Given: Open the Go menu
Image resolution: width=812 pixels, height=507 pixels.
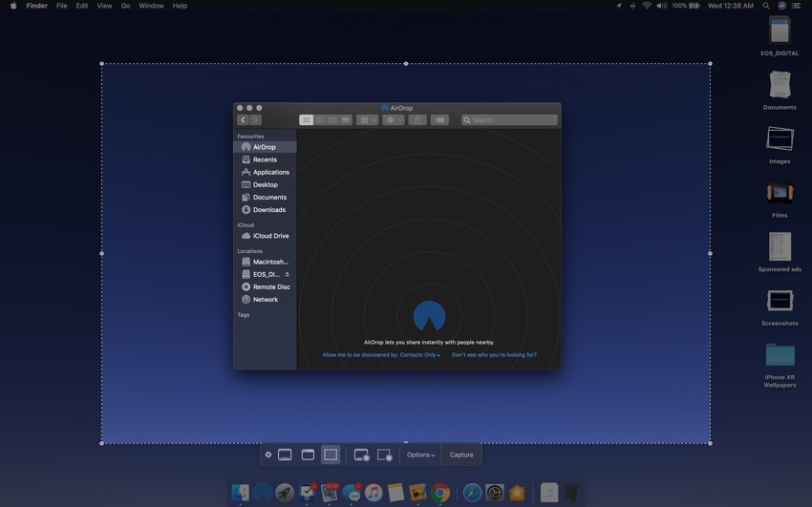Looking at the screenshot, I should [125, 6].
